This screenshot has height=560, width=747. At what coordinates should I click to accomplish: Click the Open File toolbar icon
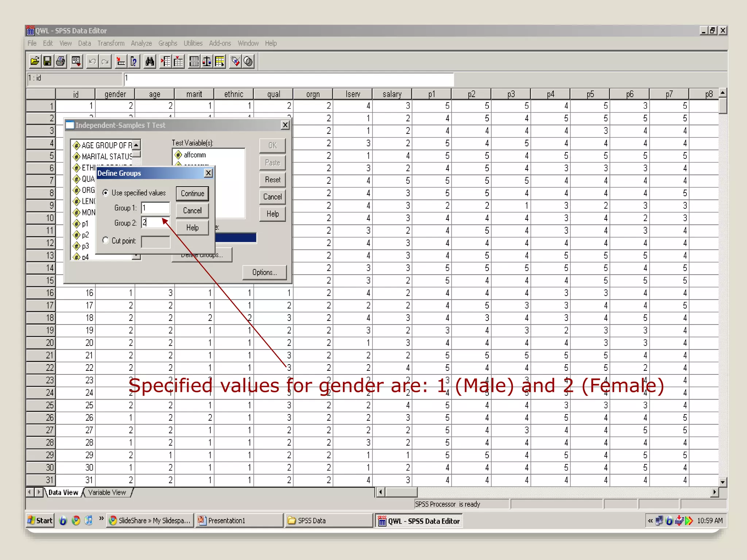(x=35, y=61)
